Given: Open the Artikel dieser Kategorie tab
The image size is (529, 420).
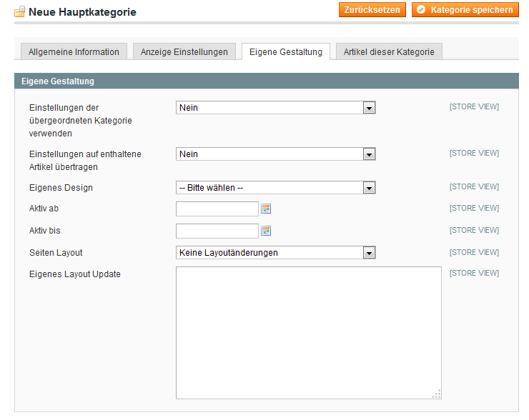Looking at the screenshot, I should [389, 51].
